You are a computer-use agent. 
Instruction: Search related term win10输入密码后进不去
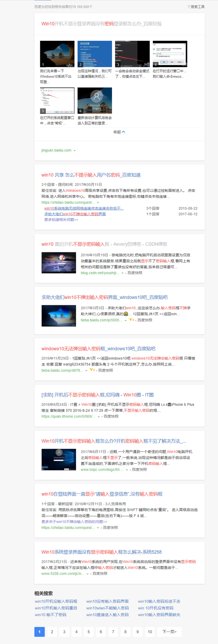point(159,601)
